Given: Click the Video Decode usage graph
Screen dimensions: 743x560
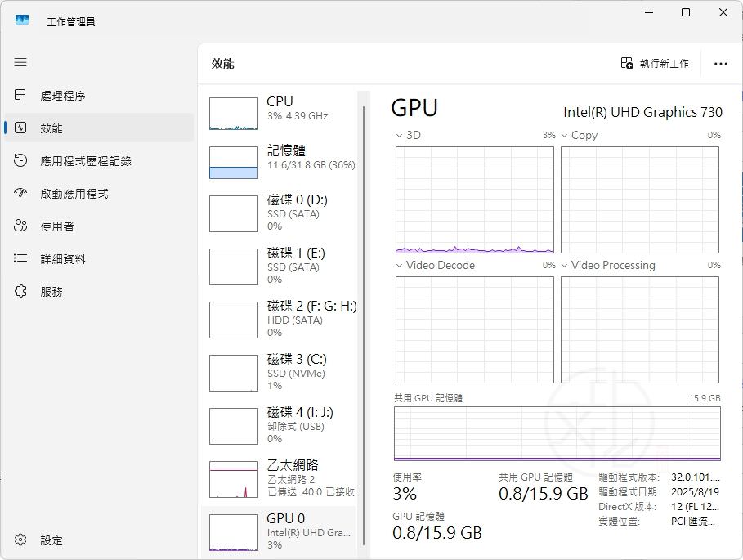Looking at the screenshot, I should click(x=474, y=329).
